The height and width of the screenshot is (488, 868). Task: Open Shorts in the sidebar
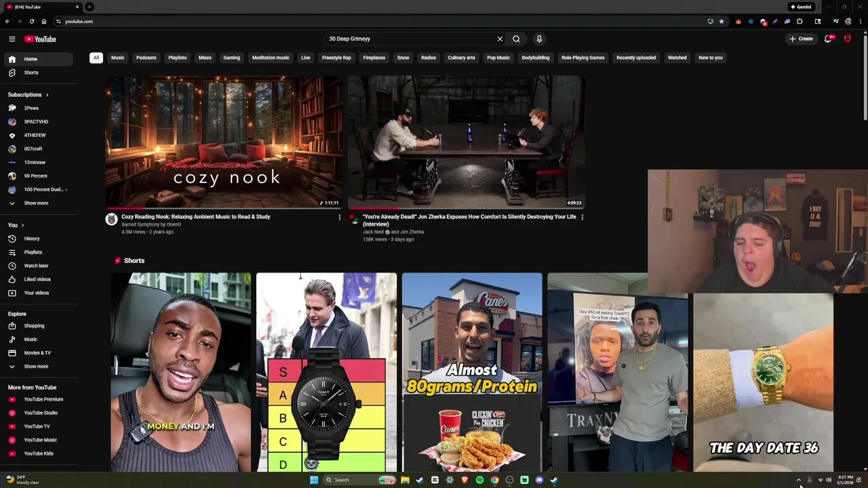[x=38, y=73]
